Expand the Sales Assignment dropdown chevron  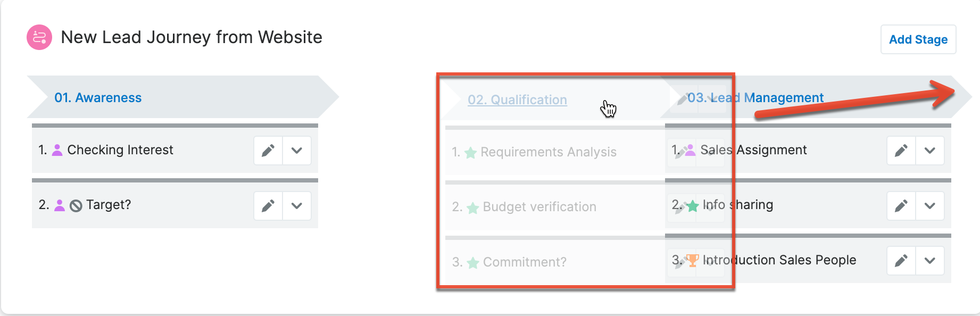pos(929,151)
